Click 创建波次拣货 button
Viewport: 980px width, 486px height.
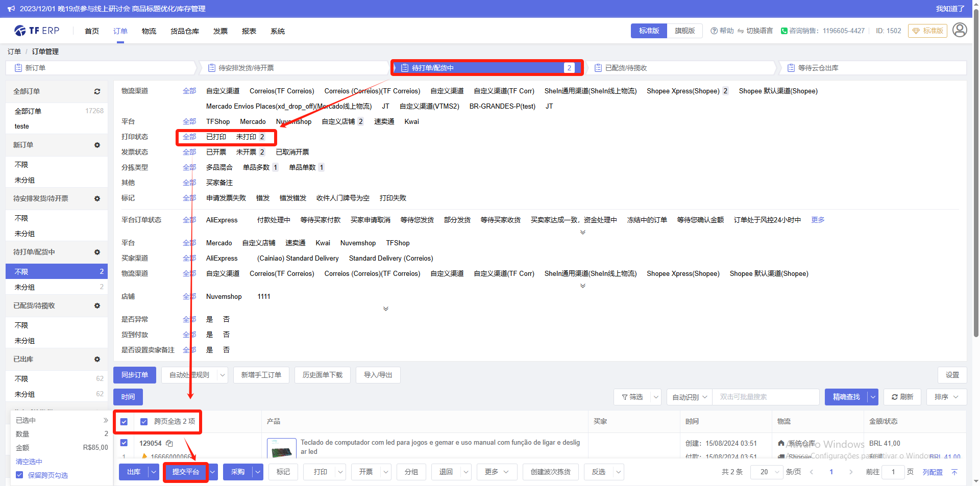click(x=551, y=472)
